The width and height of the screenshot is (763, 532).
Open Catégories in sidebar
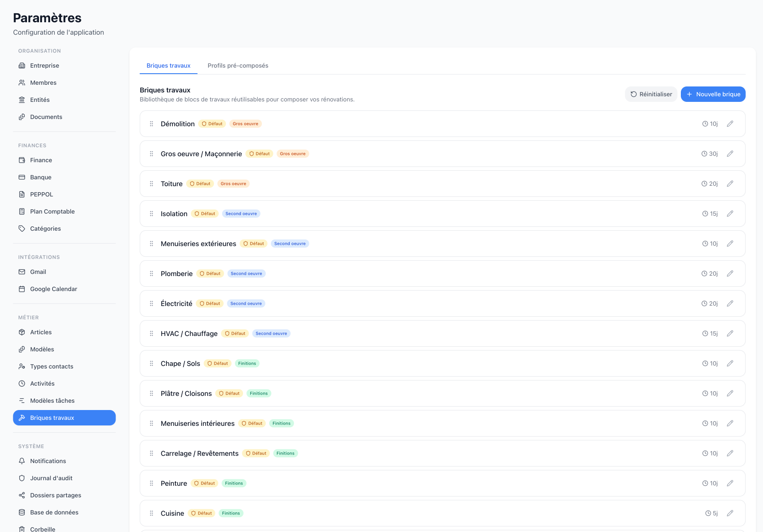coord(64,229)
